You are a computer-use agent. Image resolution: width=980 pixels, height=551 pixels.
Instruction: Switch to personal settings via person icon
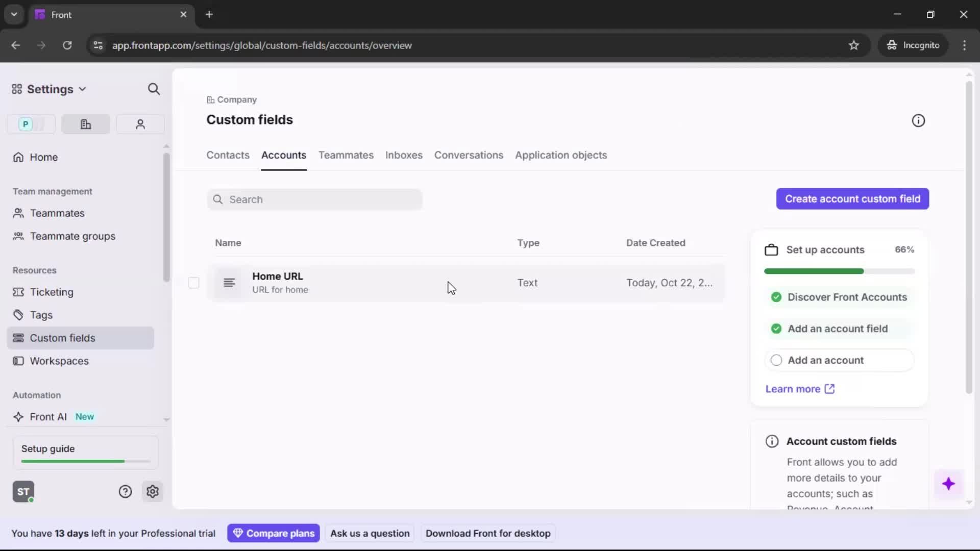pyautogui.click(x=140, y=124)
